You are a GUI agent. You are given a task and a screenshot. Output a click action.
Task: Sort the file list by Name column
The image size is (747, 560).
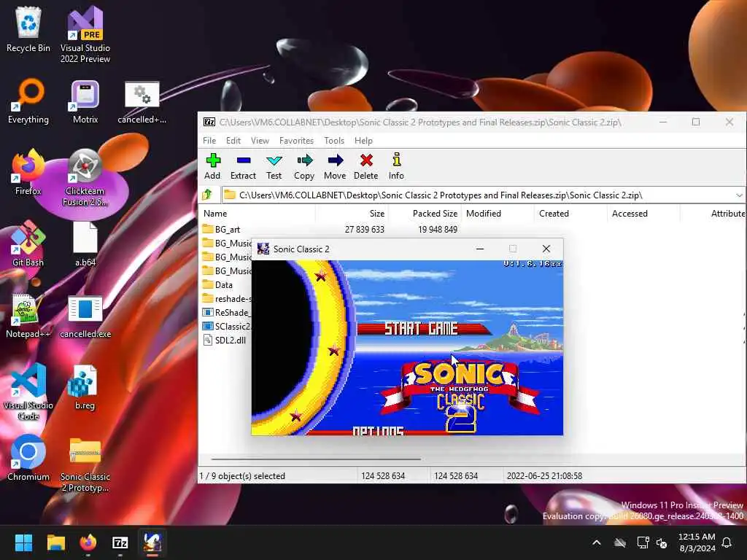coord(258,214)
